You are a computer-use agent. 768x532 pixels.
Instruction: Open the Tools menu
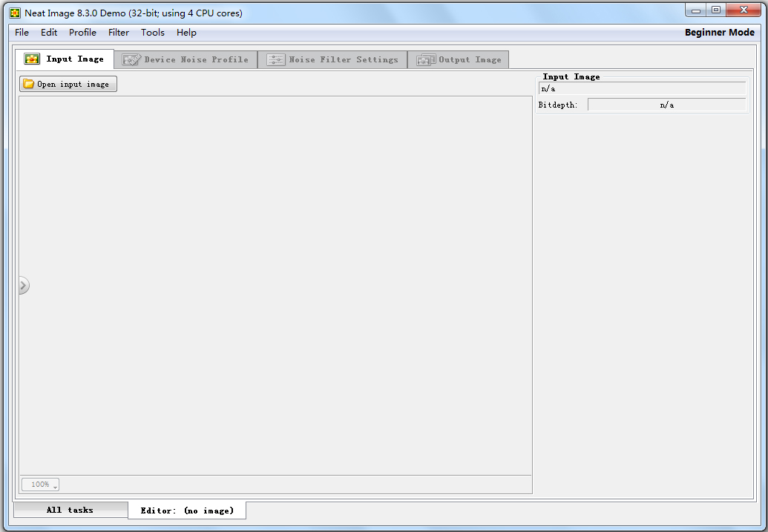click(x=152, y=33)
